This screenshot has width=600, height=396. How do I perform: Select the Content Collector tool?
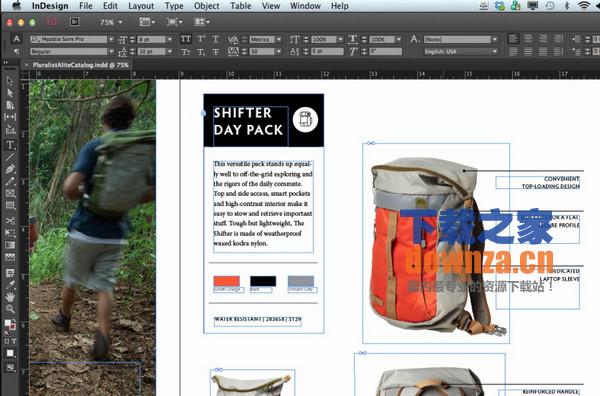10,130
